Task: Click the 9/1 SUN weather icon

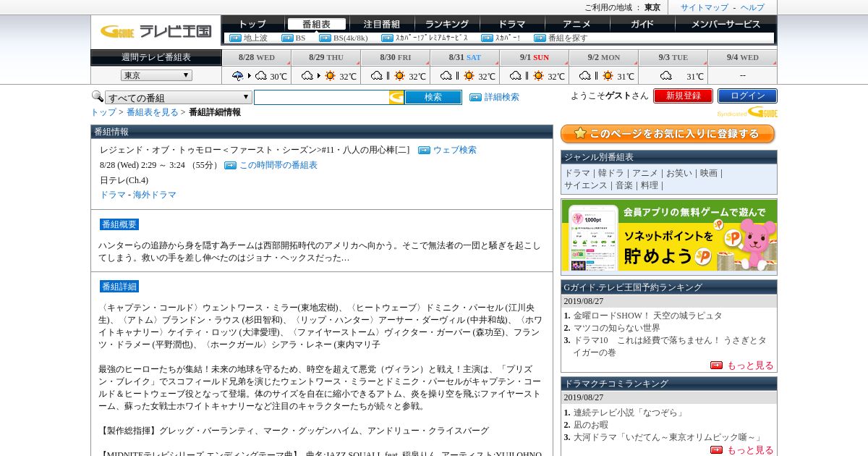Action: click(x=527, y=75)
